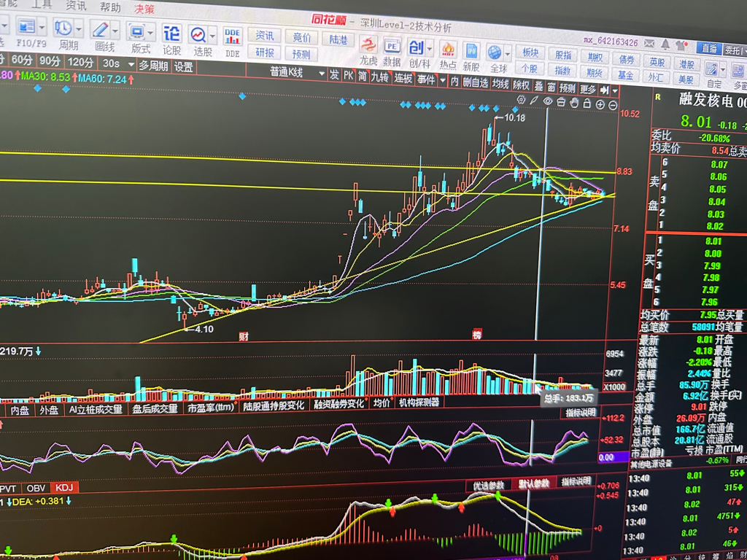The width and height of the screenshot is (747, 560).
Task: Open the 资讯 menu in menu bar
Action: (x=76, y=6)
